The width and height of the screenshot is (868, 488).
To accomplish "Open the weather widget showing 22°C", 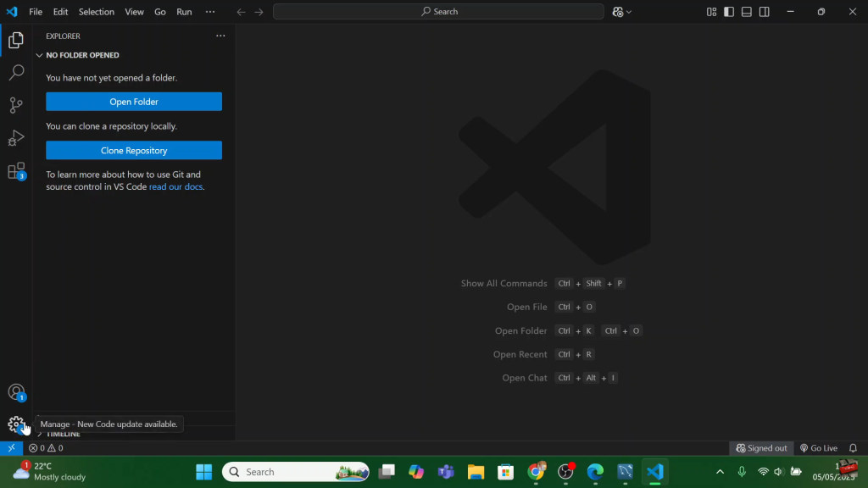I will tap(48, 471).
